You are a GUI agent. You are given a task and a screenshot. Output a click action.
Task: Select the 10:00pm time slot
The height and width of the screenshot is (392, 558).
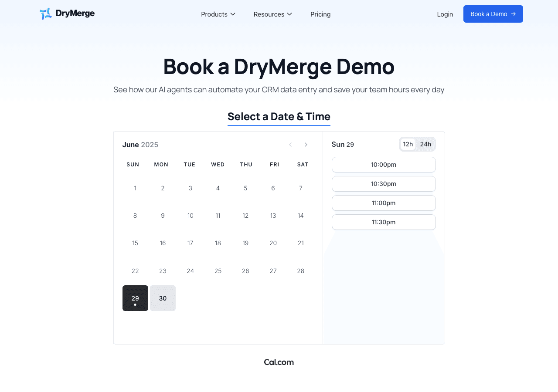(384, 165)
